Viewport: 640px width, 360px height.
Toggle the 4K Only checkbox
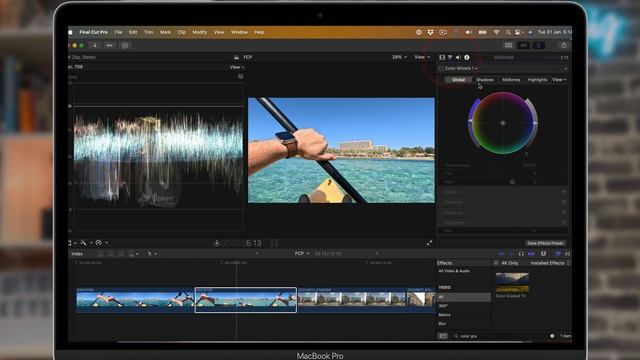[x=496, y=263]
